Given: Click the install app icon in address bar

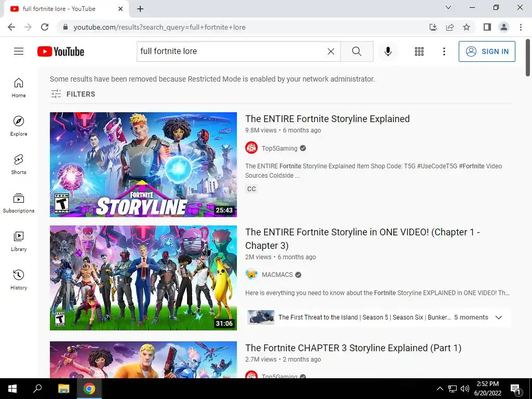Looking at the screenshot, I should click(x=433, y=27).
